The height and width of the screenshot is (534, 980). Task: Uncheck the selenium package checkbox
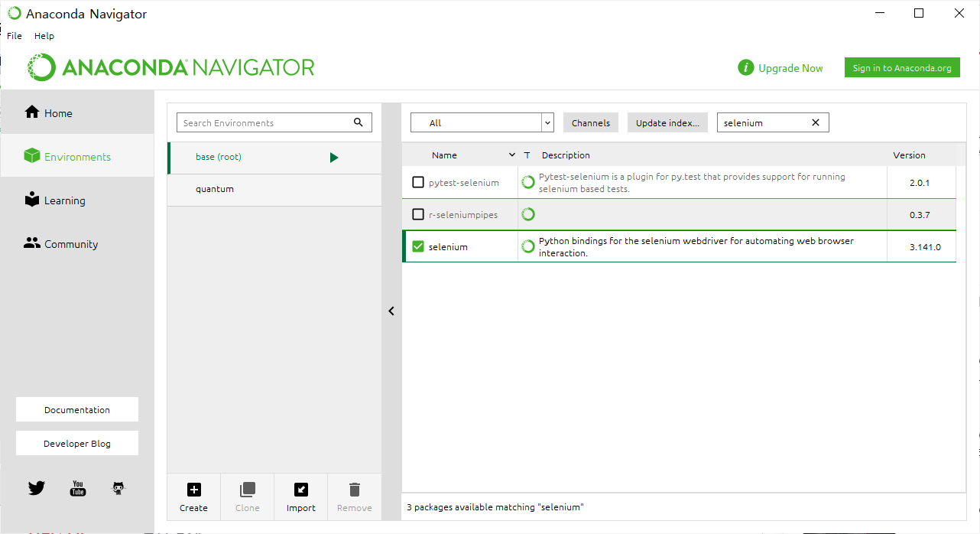pyautogui.click(x=418, y=247)
